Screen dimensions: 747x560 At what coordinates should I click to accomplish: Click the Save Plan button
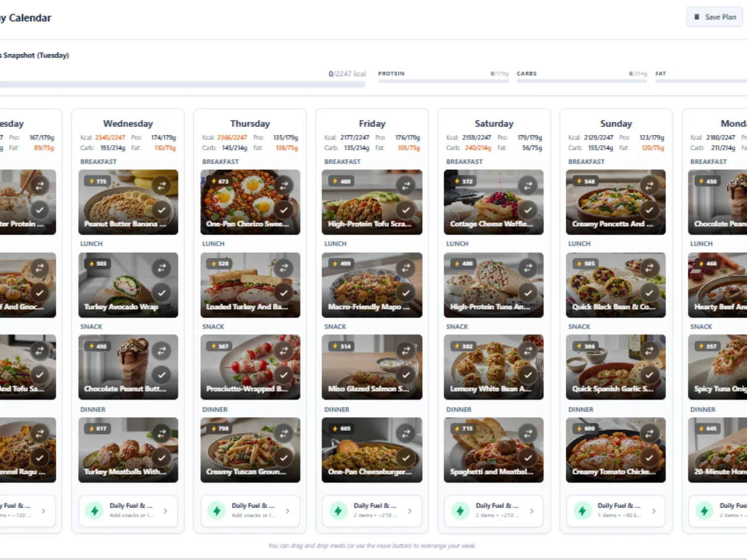point(715,17)
